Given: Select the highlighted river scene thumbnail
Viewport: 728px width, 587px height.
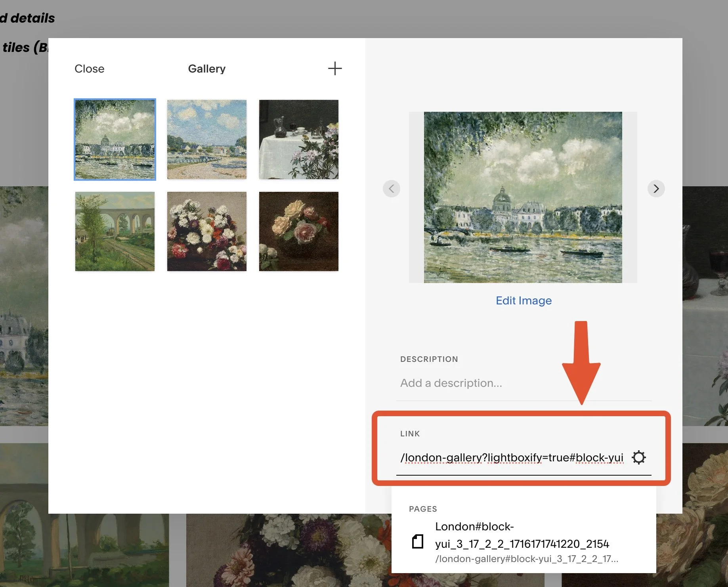Looking at the screenshot, I should click(115, 140).
